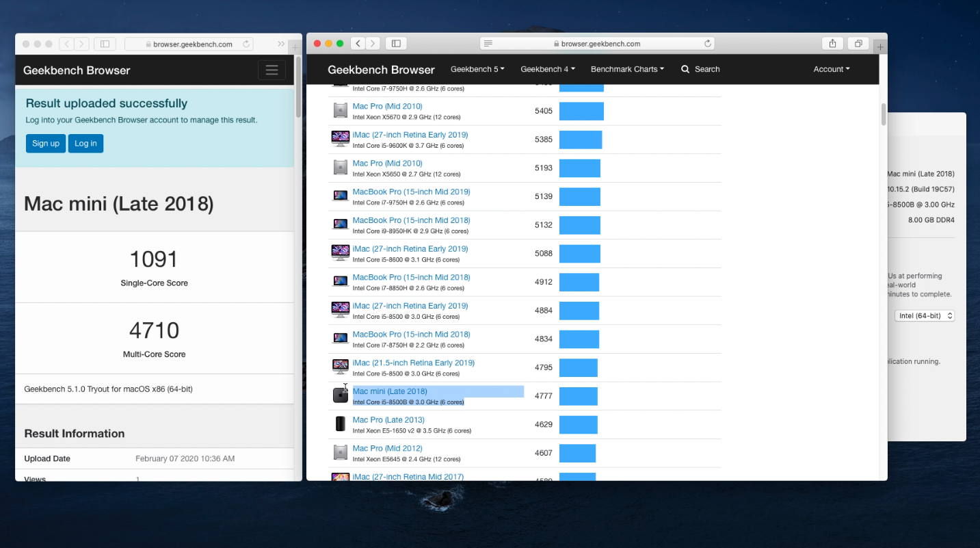
Task: Click left window address bar
Action: 189,44
